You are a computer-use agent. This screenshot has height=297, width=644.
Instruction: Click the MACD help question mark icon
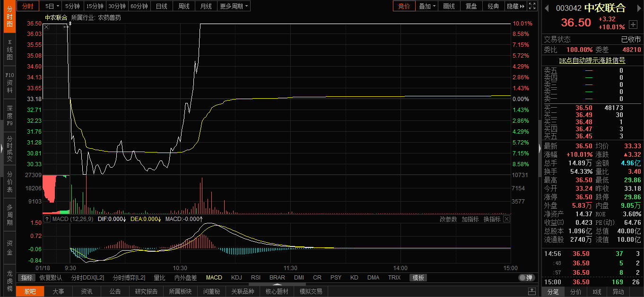pyautogui.click(x=47, y=219)
